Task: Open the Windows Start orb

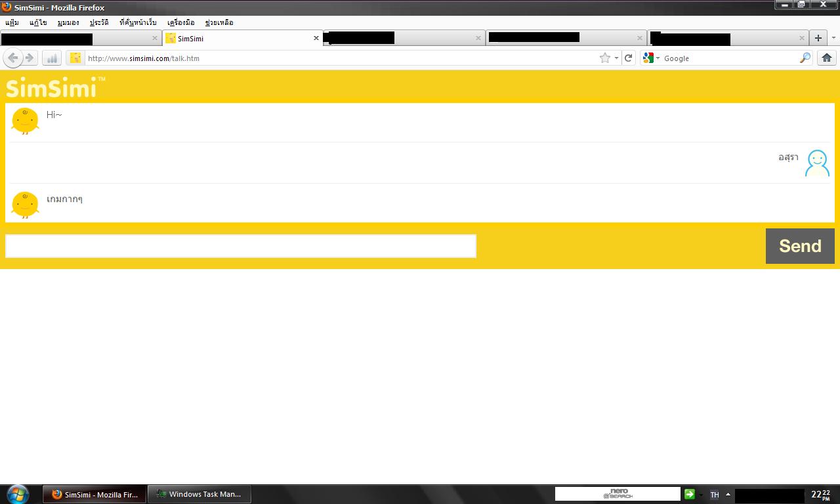Action: [18, 494]
